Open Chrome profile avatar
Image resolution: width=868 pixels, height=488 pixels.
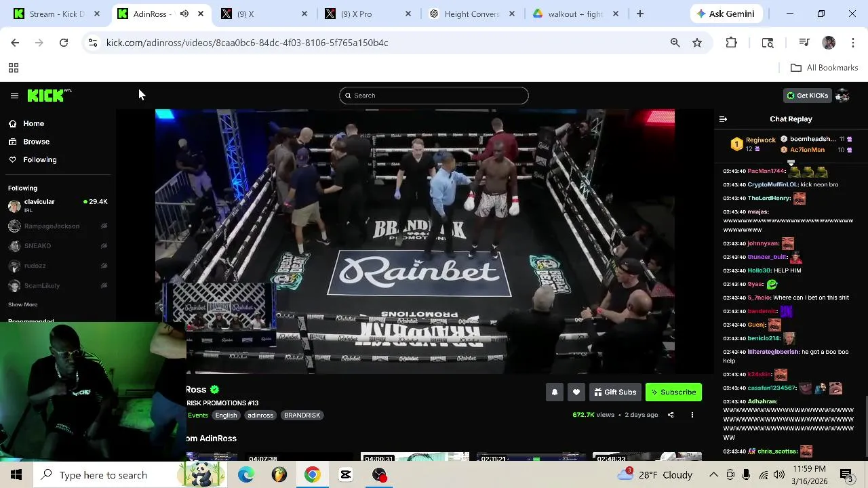click(x=829, y=43)
